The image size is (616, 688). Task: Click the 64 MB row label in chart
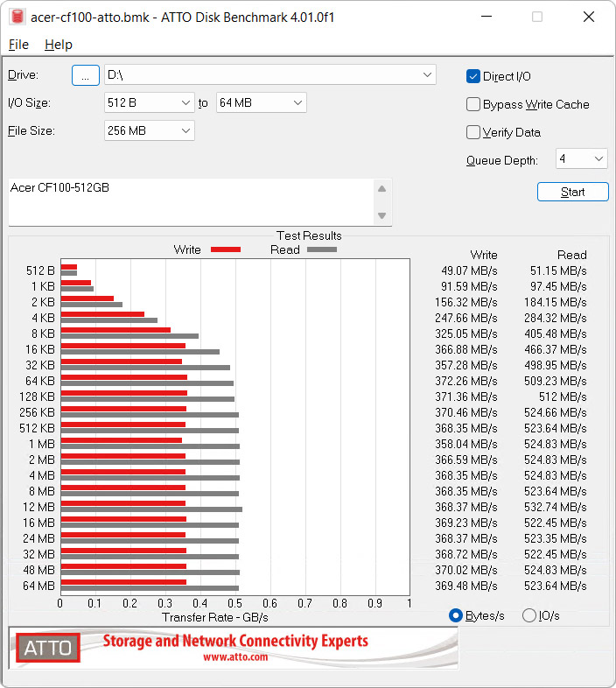pos(38,586)
